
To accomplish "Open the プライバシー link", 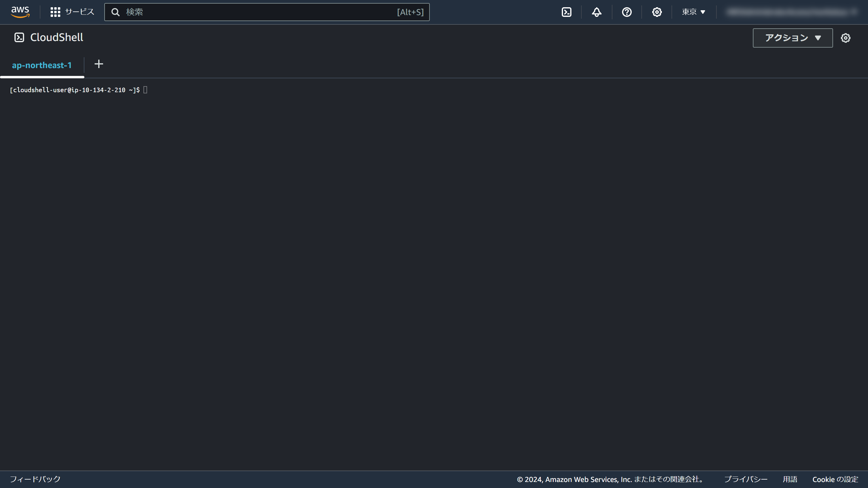I will click(746, 479).
